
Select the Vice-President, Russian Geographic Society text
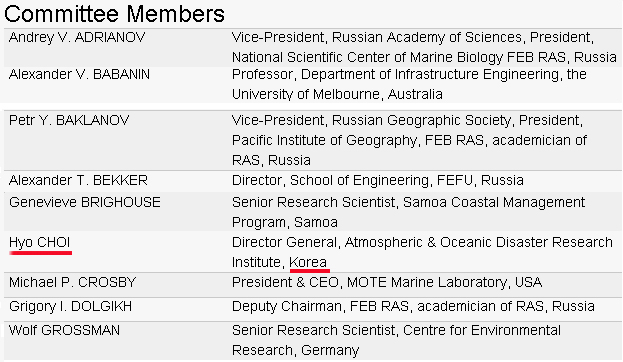point(371,120)
